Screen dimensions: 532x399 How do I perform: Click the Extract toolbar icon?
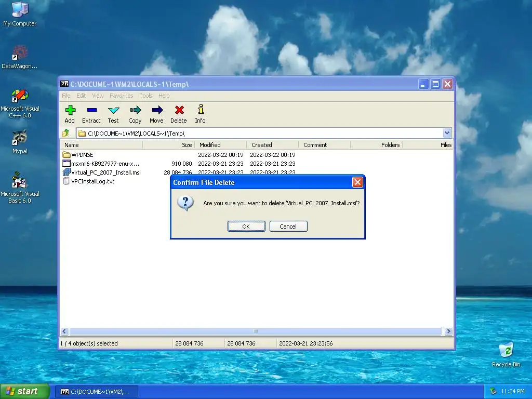[x=91, y=110]
